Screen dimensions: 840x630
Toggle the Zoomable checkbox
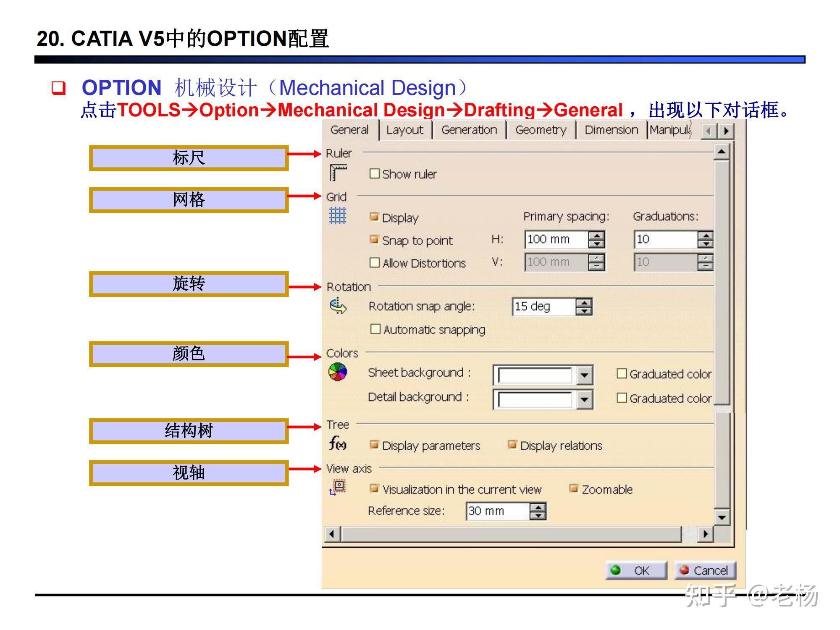574,488
